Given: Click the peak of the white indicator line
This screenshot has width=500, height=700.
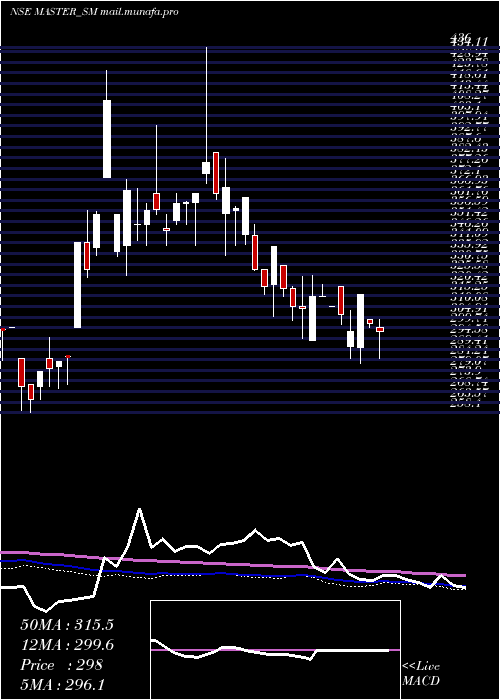Looking at the screenshot, I should (140, 509).
